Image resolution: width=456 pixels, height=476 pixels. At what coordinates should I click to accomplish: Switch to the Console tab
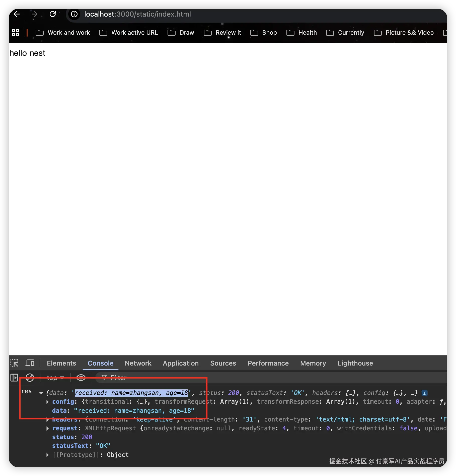coord(101,363)
